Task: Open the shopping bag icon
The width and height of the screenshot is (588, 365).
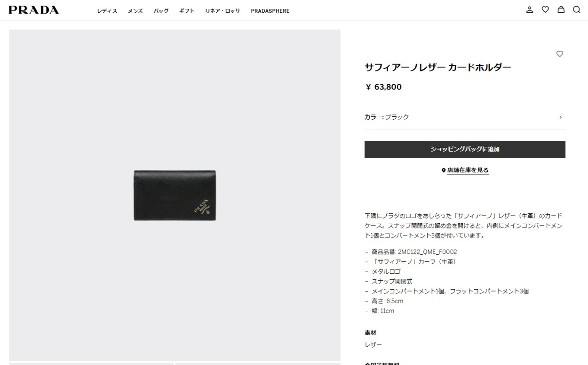Action: tap(561, 9)
